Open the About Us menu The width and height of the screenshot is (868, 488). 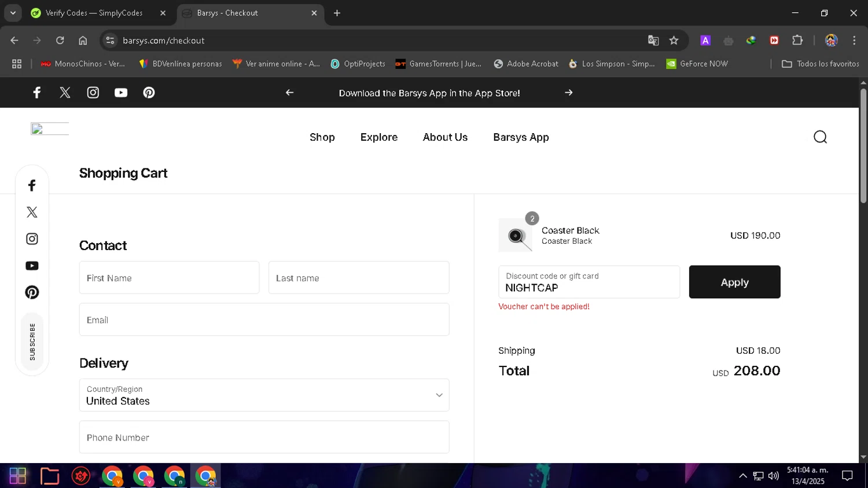(445, 137)
